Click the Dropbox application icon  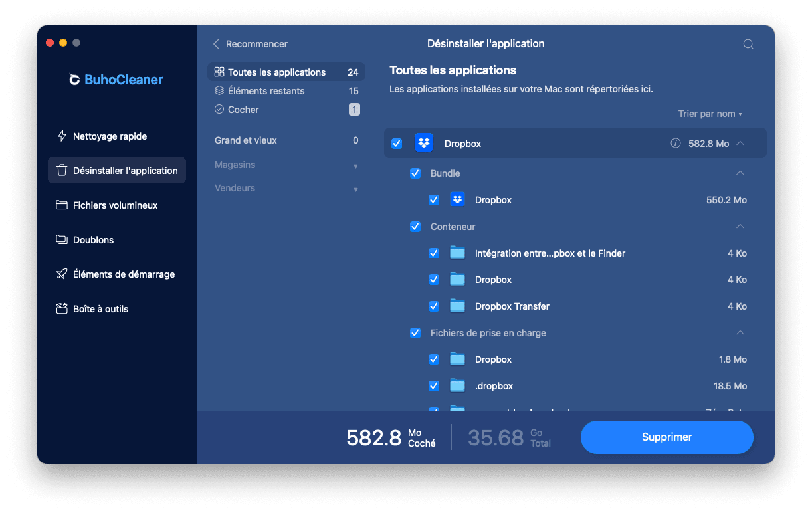point(424,143)
